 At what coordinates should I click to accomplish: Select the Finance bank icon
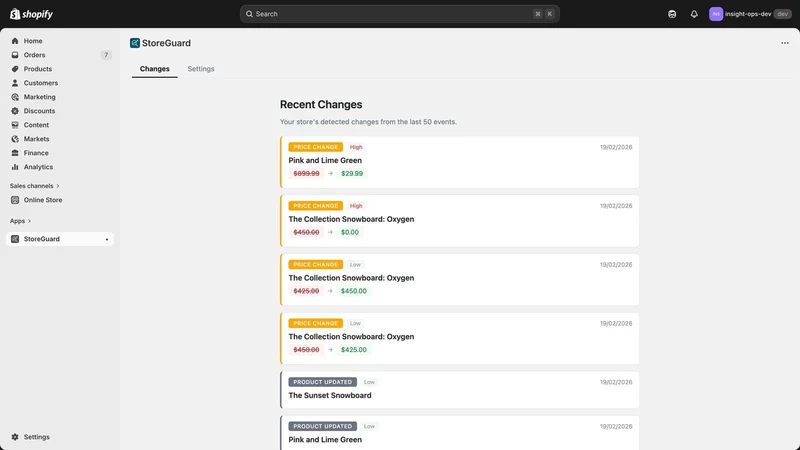point(15,153)
